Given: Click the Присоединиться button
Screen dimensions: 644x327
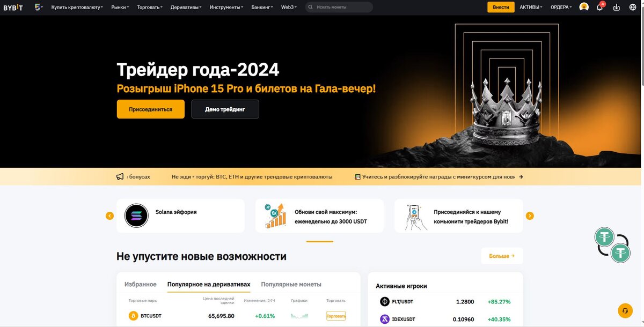Looking at the screenshot, I should [x=151, y=109].
